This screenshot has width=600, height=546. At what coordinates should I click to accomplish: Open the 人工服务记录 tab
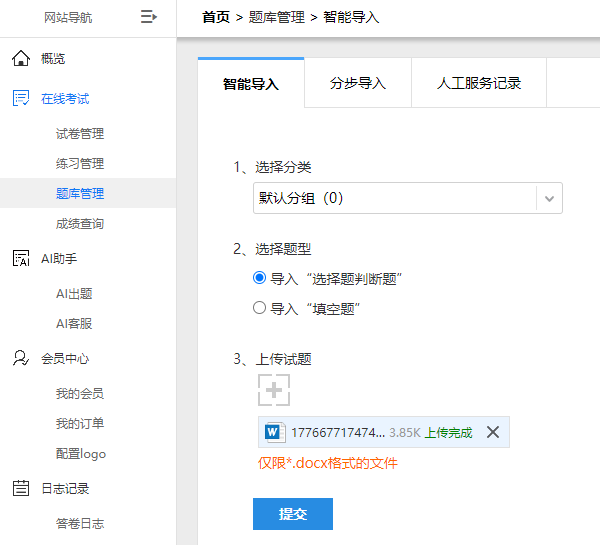pos(479,83)
